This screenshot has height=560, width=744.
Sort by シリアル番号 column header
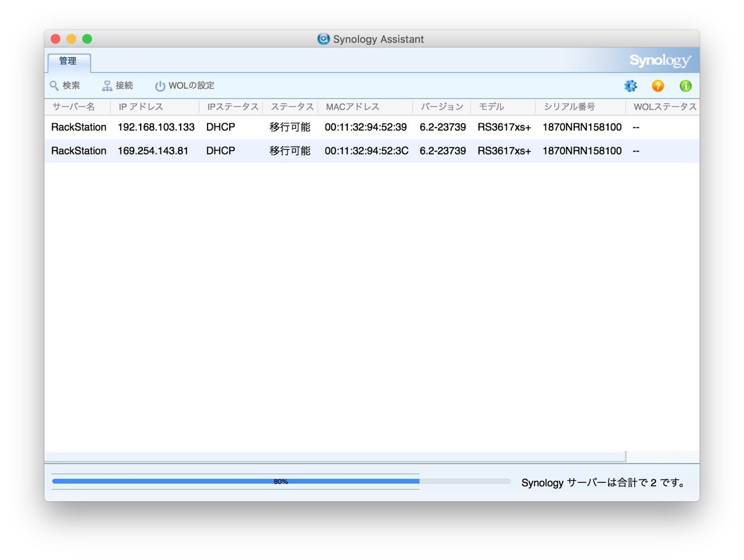click(x=581, y=107)
